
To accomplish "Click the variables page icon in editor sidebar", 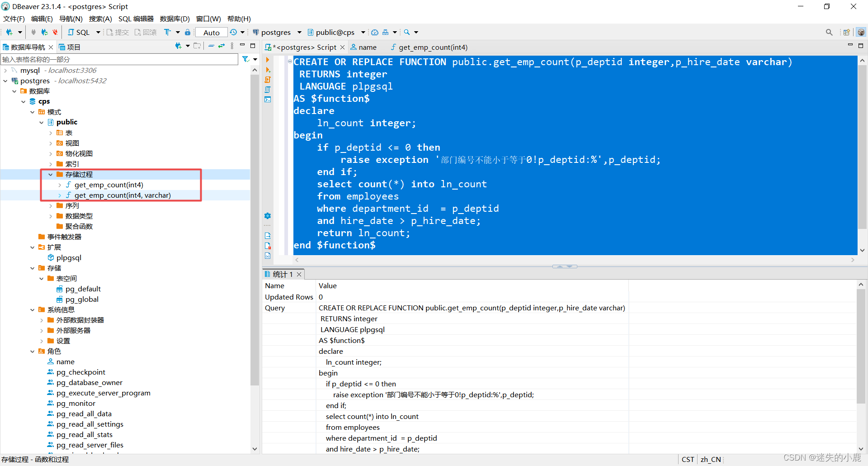I will click(268, 256).
